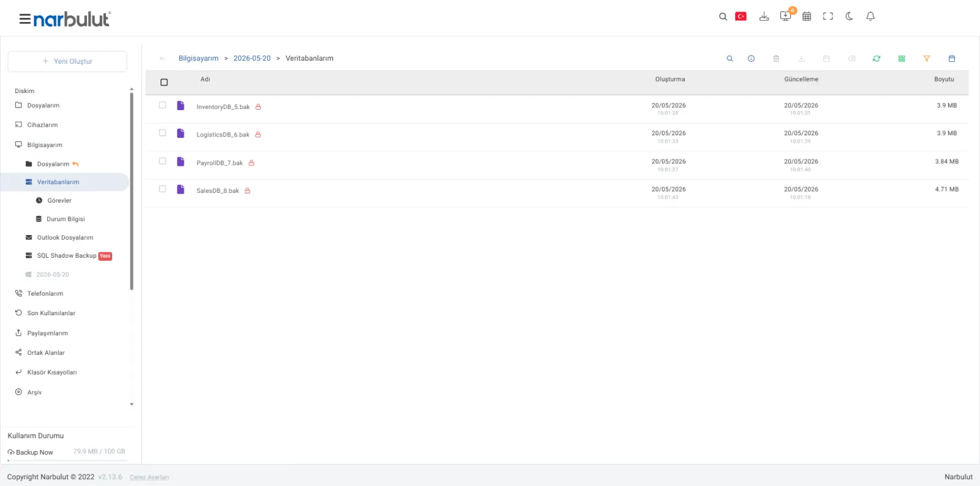Go back with the breadcrumb left arrow

(x=162, y=59)
